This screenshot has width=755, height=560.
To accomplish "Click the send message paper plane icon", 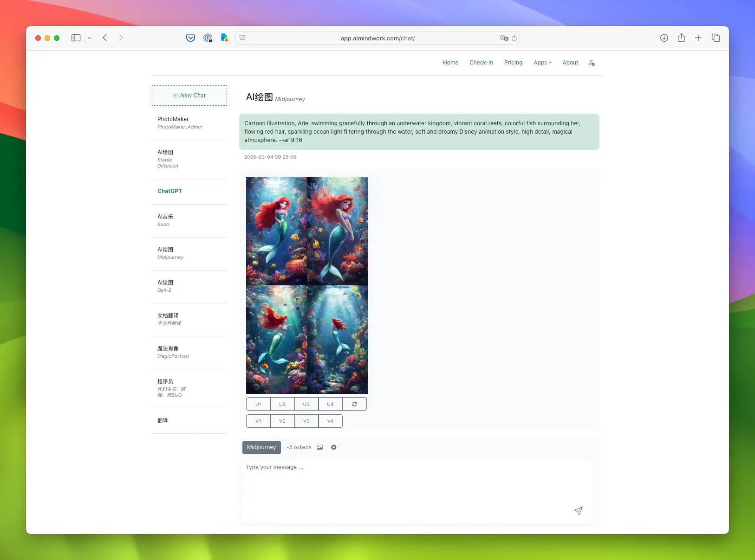I will tap(578, 511).
